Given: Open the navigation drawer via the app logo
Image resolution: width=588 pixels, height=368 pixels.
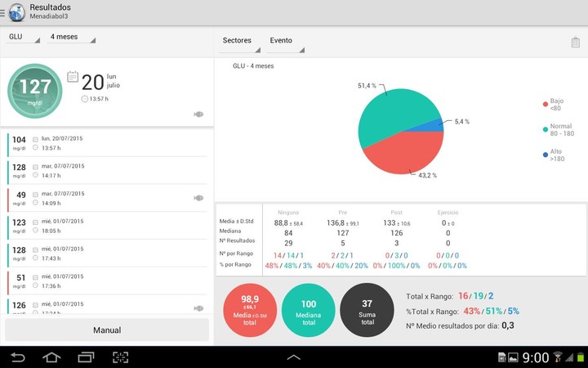Looking at the screenshot, I should click(x=16, y=12).
